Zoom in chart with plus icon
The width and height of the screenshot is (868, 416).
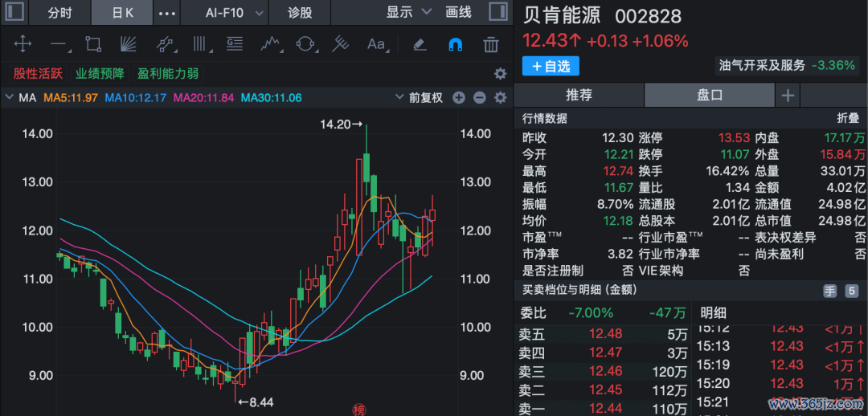[459, 98]
